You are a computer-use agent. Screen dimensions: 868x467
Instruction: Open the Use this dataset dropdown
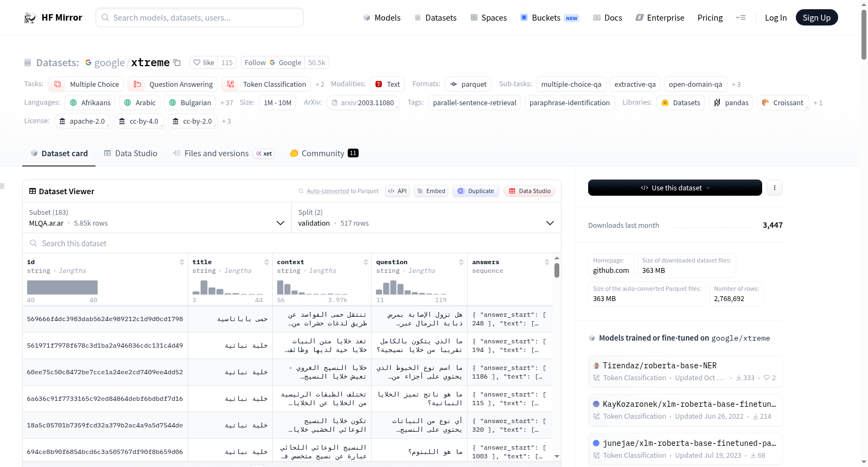(x=675, y=188)
